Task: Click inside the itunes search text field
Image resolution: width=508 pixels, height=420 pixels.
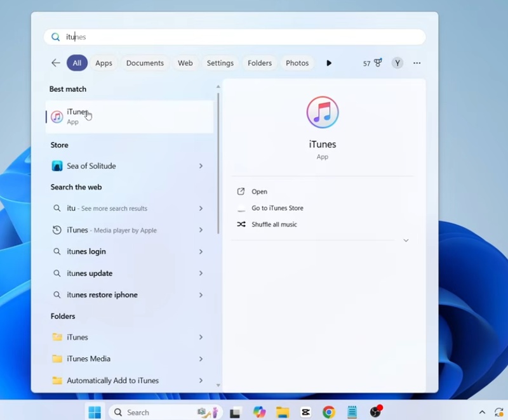Action: tap(234, 37)
